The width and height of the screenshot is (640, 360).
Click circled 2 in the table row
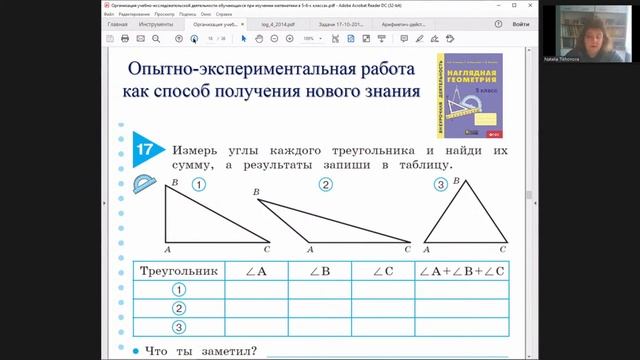(x=179, y=309)
